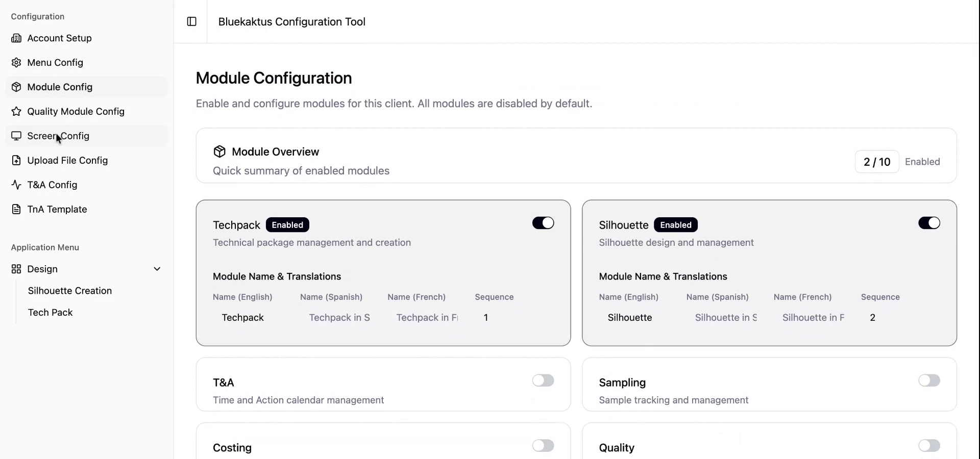Select Module Config in sidebar

click(60, 87)
